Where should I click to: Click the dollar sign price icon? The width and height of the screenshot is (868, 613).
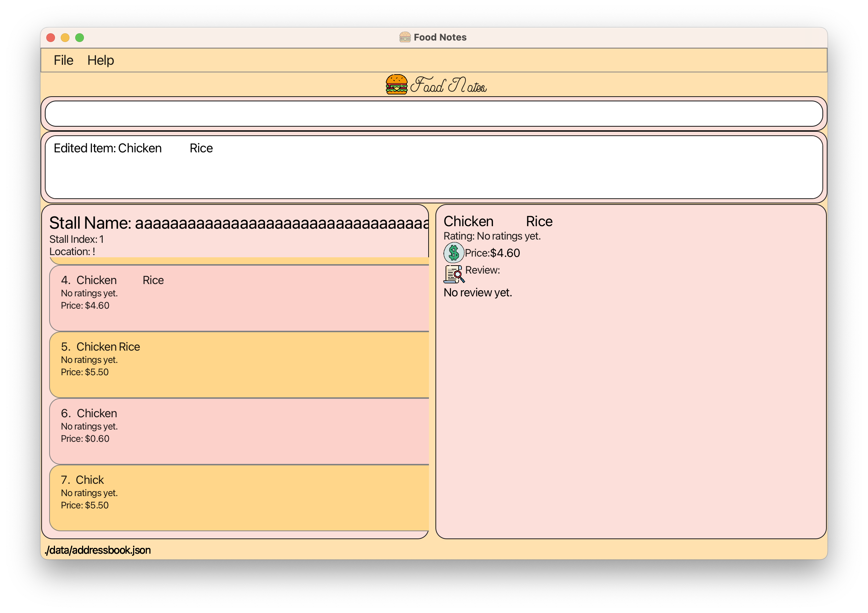[453, 253]
